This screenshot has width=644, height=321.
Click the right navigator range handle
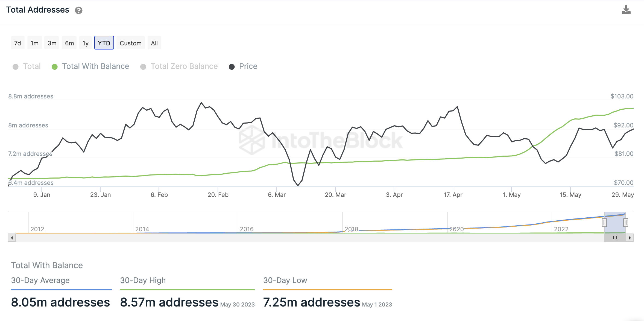(625, 223)
